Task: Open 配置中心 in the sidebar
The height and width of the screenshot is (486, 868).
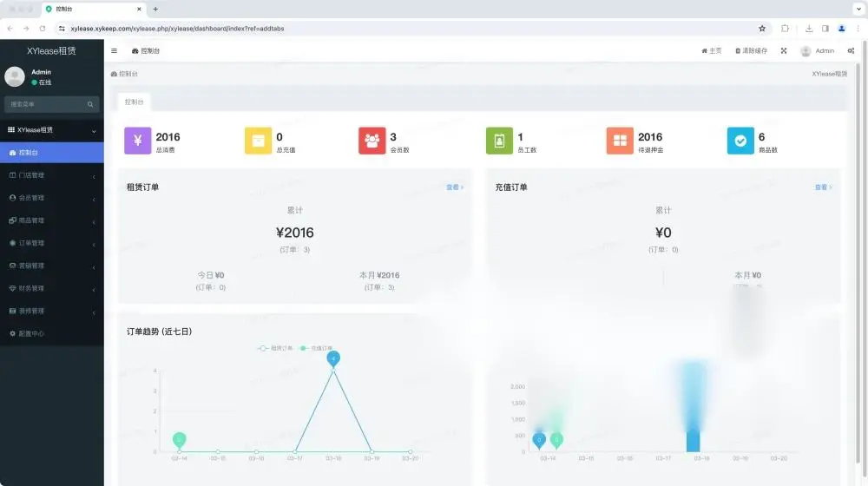Action: tap(52, 334)
